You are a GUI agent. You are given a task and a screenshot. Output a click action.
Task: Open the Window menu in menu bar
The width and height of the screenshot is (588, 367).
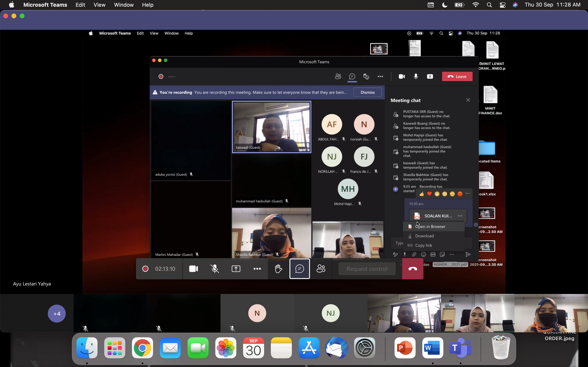click(x=124, y=5)
